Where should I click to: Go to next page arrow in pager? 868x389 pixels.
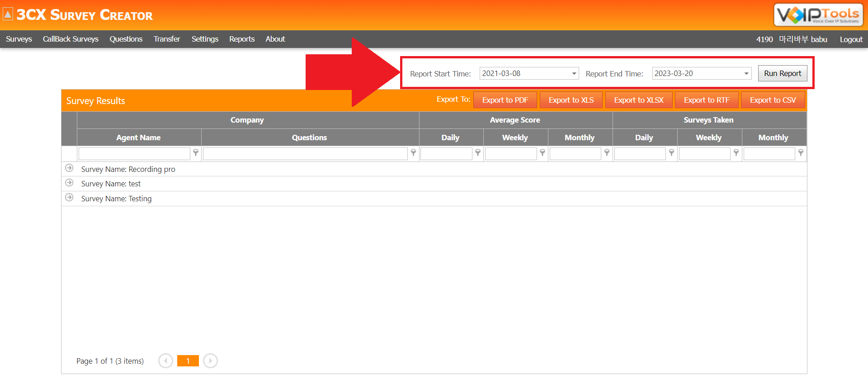(210, 361)
